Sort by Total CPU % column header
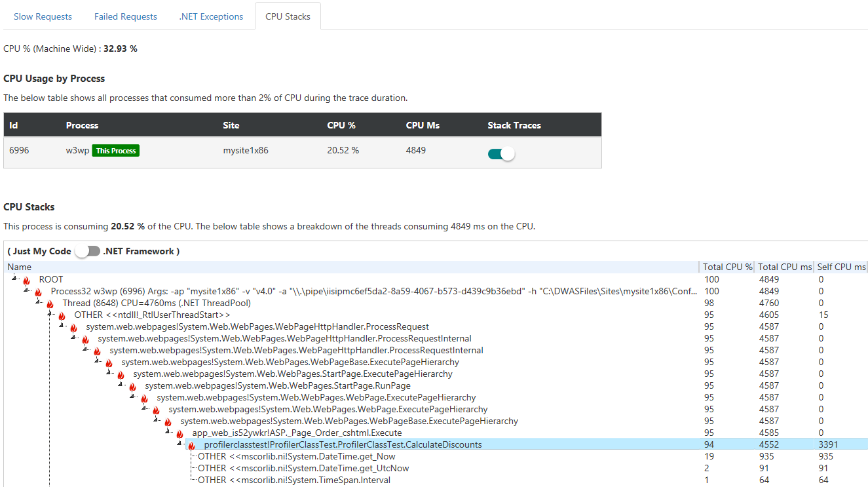 click(728, 267)
